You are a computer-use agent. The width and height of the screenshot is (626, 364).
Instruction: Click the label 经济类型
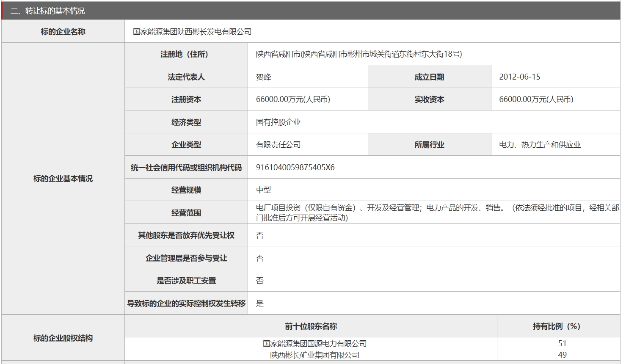[x=186, y=122]
